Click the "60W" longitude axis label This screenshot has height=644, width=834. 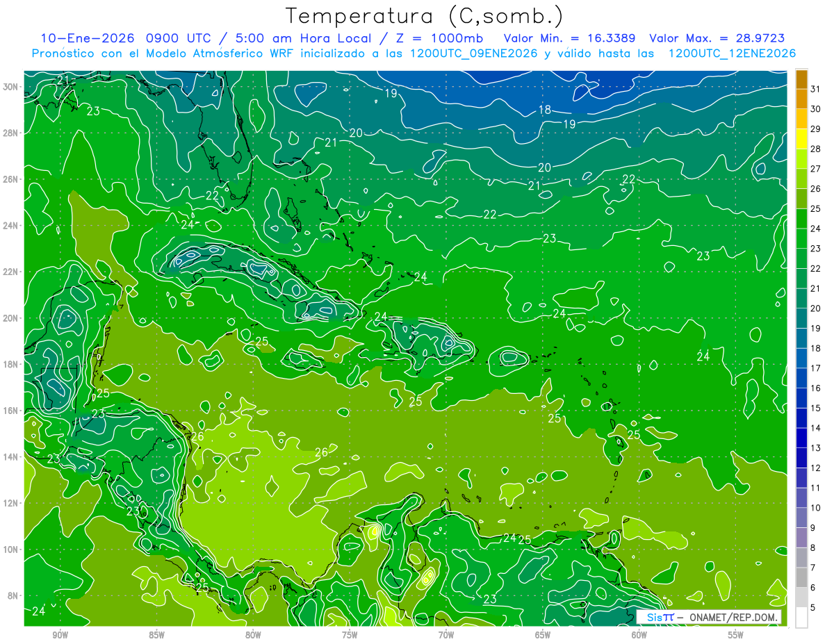tap(639, 635)
